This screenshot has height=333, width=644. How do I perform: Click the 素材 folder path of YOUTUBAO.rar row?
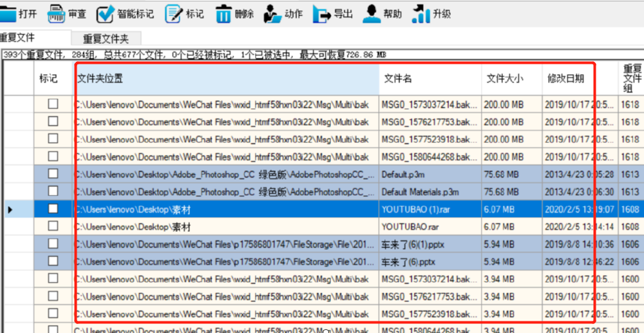coord(133,227)
